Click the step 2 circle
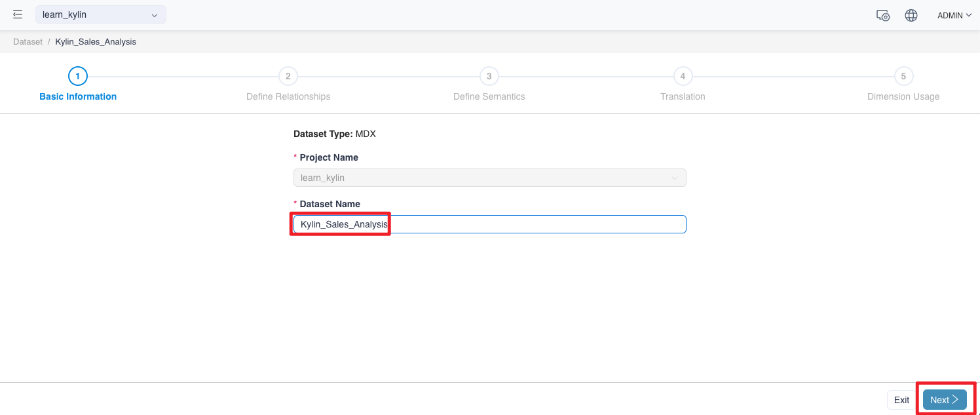The width and height of the screenshot is (980, 415). tap(288, 77)
